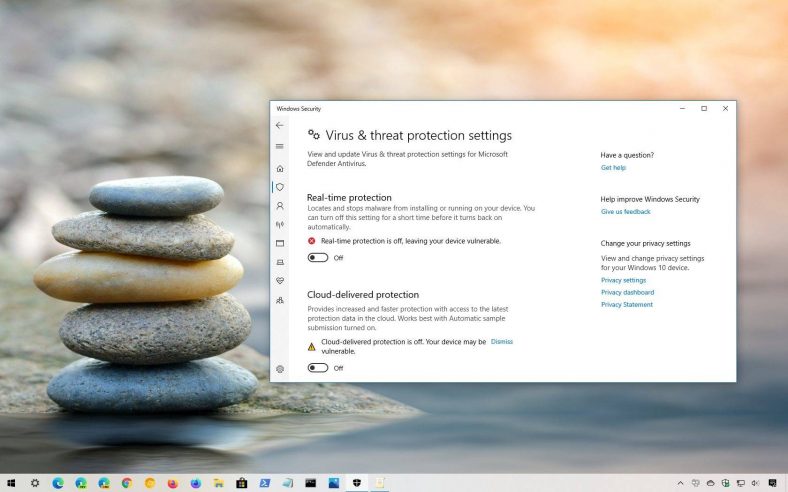Open the Home sidebar icon
Screen dimensions: 788x492
(x=280, y=168)
